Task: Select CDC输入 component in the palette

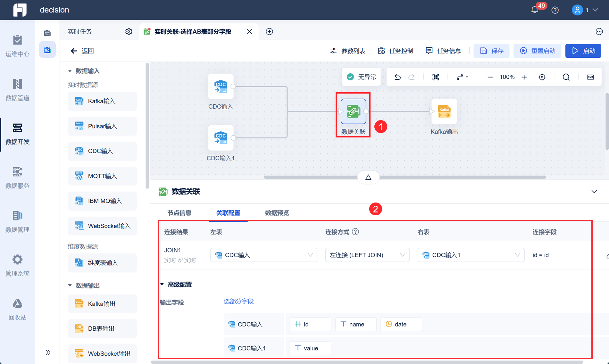Action: [x=102, y=151]
